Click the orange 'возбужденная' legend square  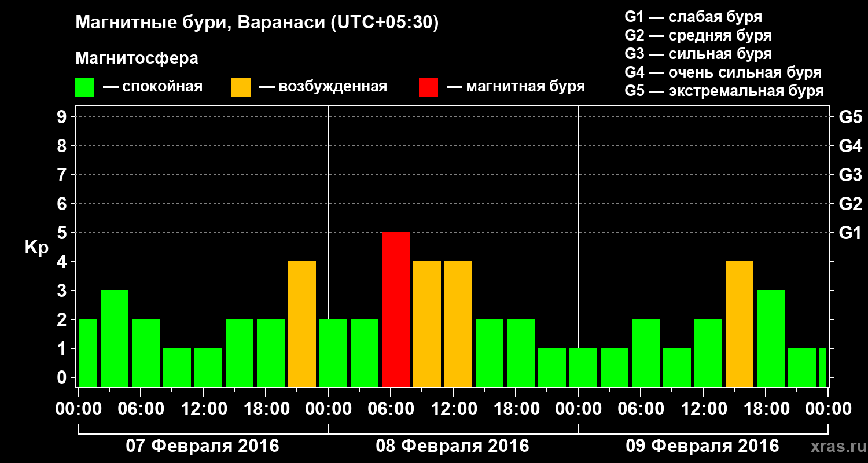pos(241,87)
